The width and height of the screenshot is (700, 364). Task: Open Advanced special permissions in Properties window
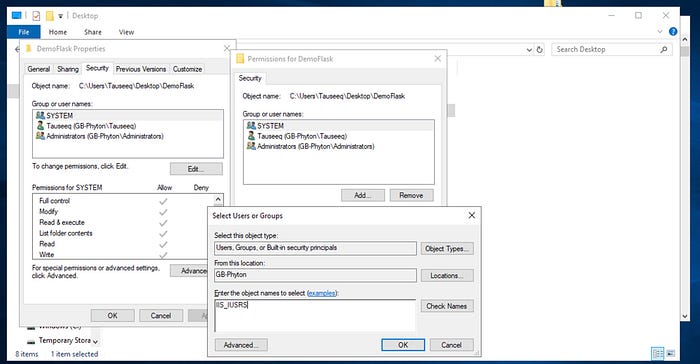coord(189,271)
